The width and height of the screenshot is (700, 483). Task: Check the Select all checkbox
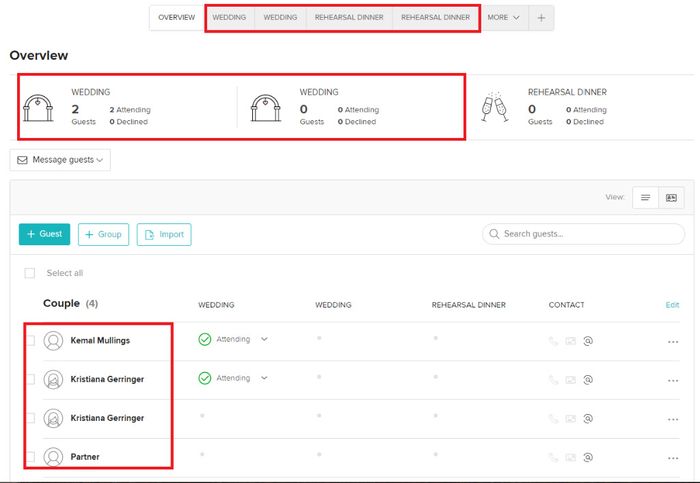click(x=30, y=273)
